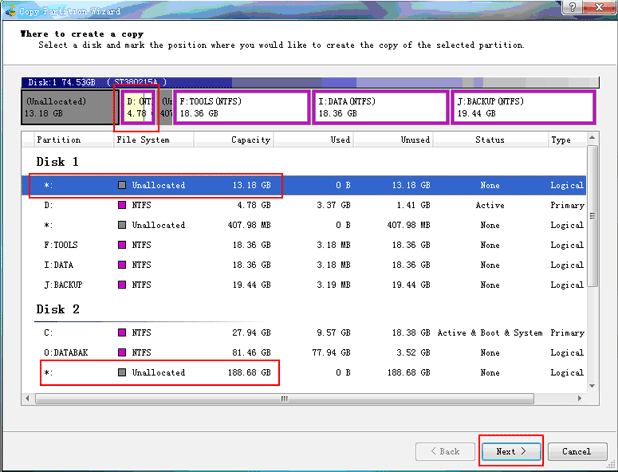Click the vertical scrollbar up arrow
The height and width of the screenshot is (472, 618).
click(592, 138)
